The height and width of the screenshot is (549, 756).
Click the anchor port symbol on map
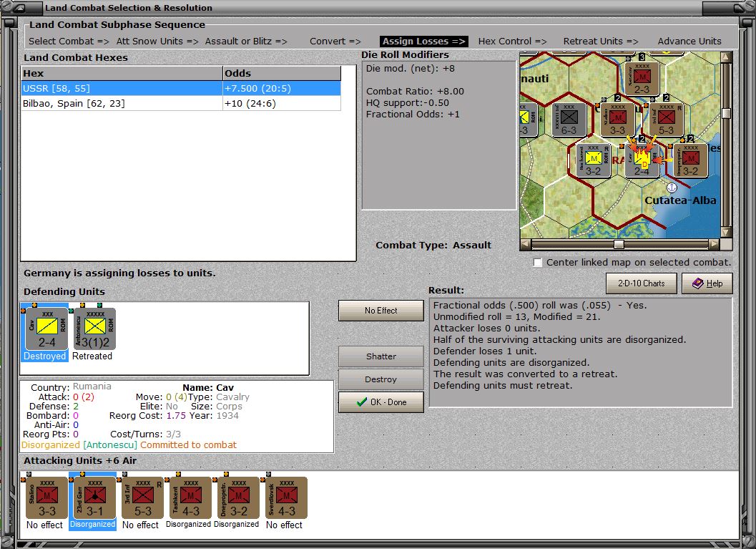[x=672, y=188]
